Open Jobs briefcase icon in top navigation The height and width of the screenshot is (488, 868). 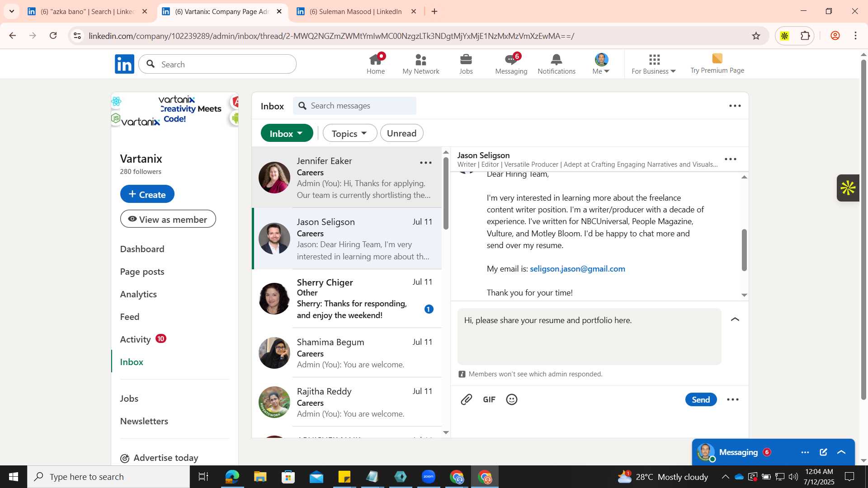click(x=466, y=64)
